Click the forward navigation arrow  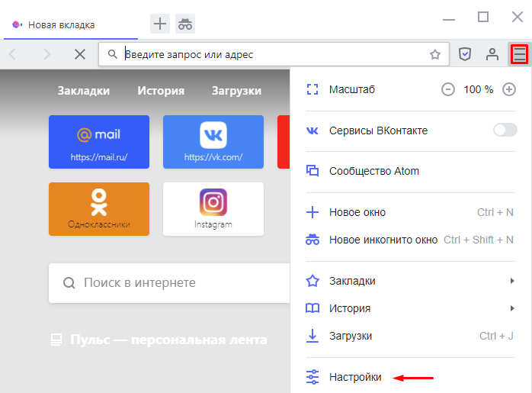tap(47, 54)
